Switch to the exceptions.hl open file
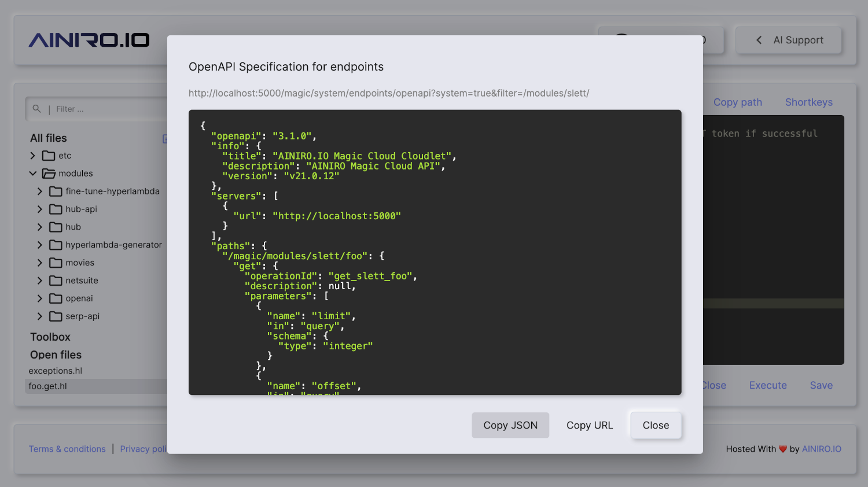The image size is (868, 487). [56, 371]
